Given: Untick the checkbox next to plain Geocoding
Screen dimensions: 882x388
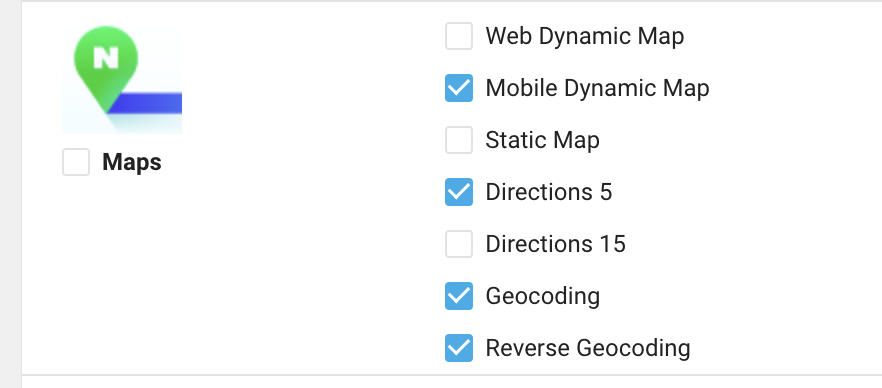Looking at the screenshot, I should [x=459, y=296].
